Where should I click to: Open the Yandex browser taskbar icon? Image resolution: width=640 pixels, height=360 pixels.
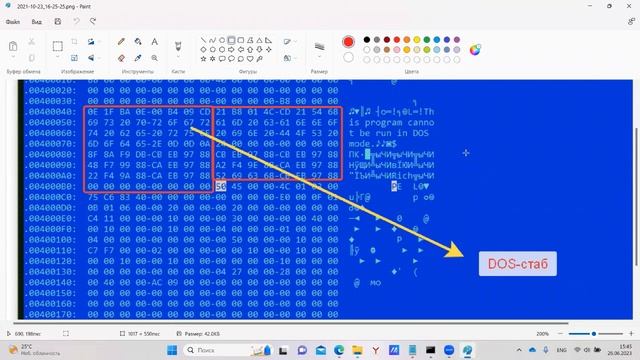pos(376,350)
